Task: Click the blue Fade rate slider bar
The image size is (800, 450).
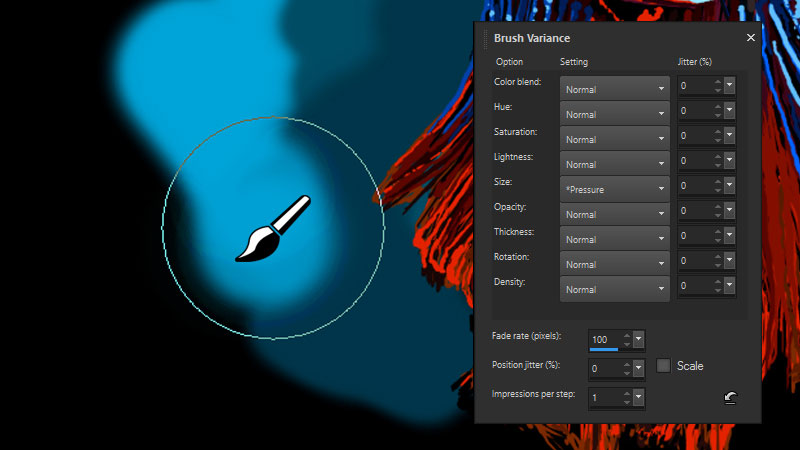Action: point(604,349)
